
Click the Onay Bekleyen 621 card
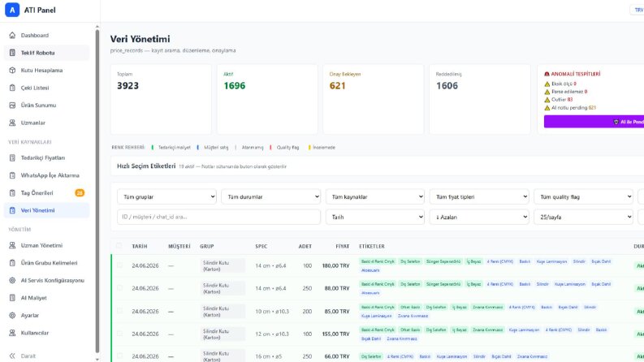click(374, 99)
